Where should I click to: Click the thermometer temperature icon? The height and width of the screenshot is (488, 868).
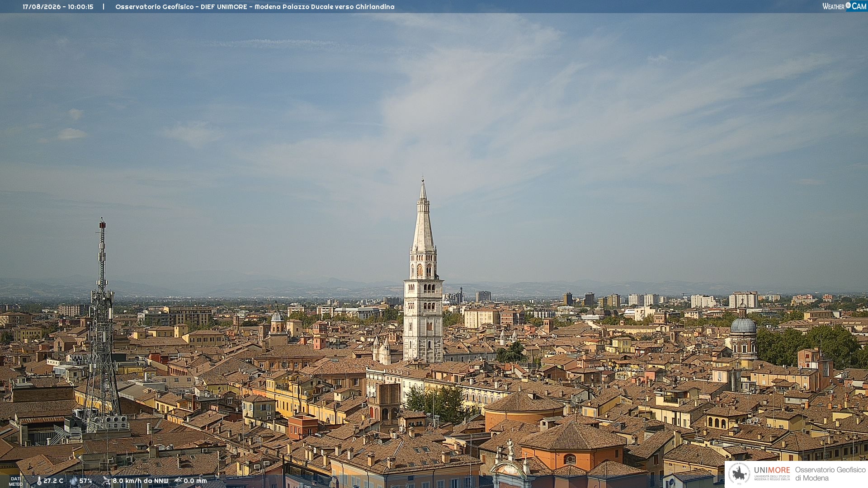(39, 481)
